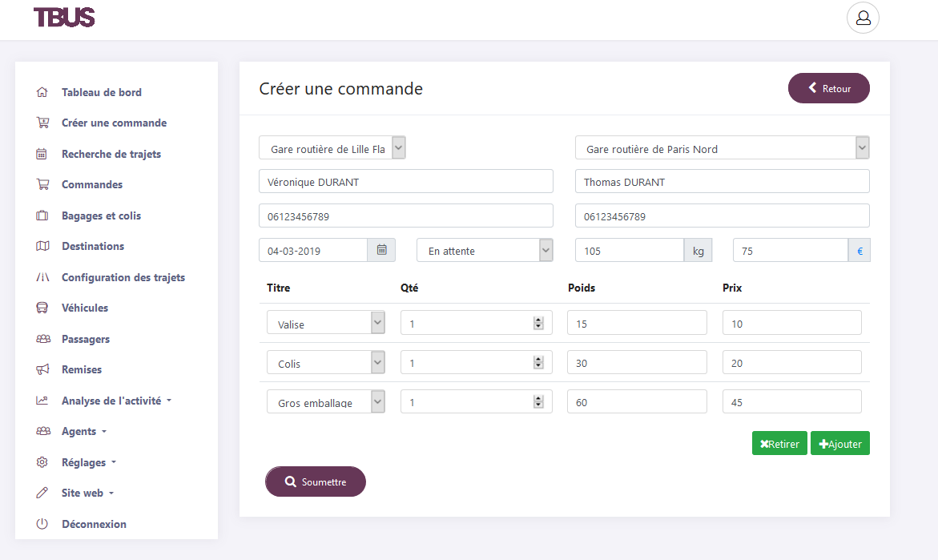
Task: Open the En attente status dropdown
Action: tap(485, 250)
